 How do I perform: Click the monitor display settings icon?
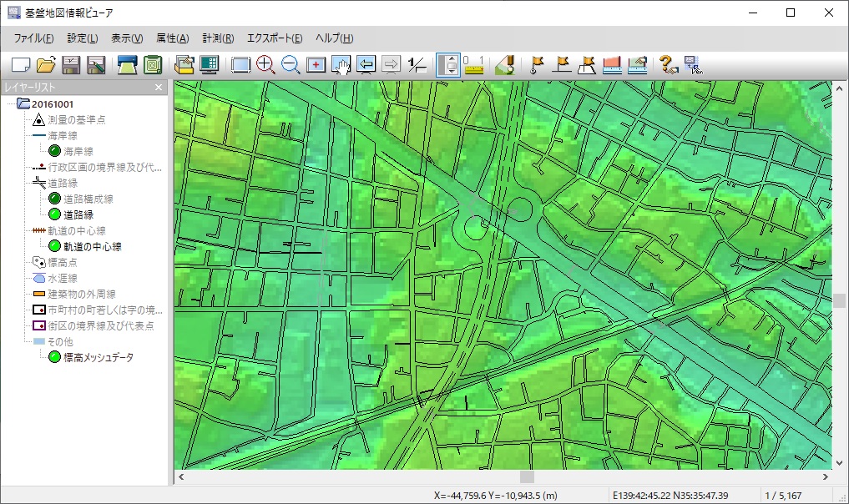tap(209, 65)
